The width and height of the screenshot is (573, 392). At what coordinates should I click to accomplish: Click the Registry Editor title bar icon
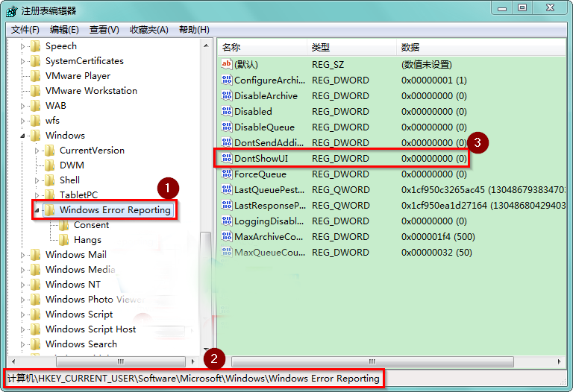[x=13, y=10]
